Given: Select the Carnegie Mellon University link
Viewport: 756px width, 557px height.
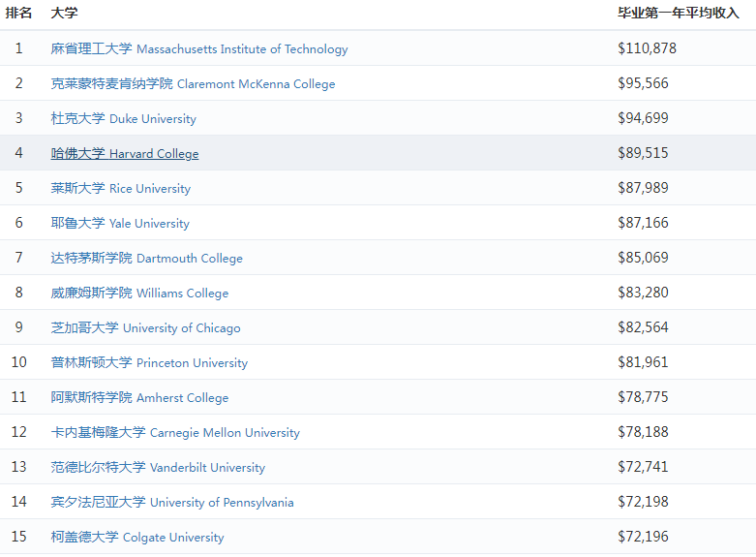Looking at the screenshot, I should pyautogui.click(x=175, y=432).
